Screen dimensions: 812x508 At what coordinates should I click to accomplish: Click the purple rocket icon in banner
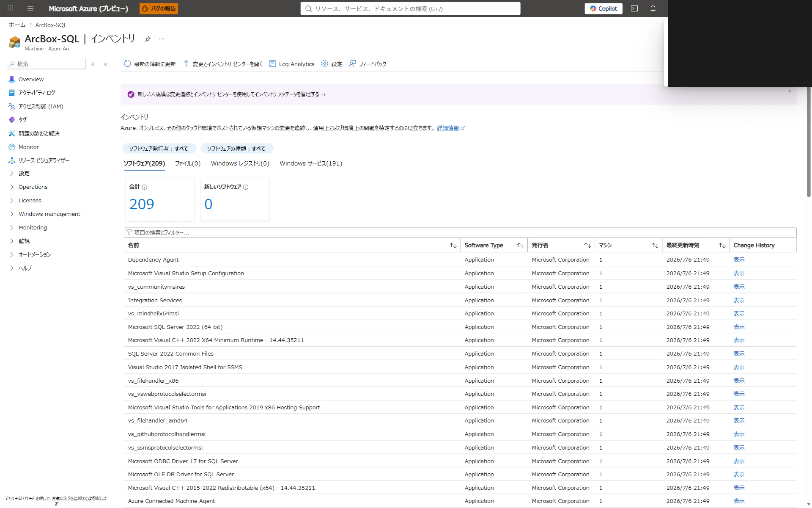pyautogui.click(x=131, y=94)
